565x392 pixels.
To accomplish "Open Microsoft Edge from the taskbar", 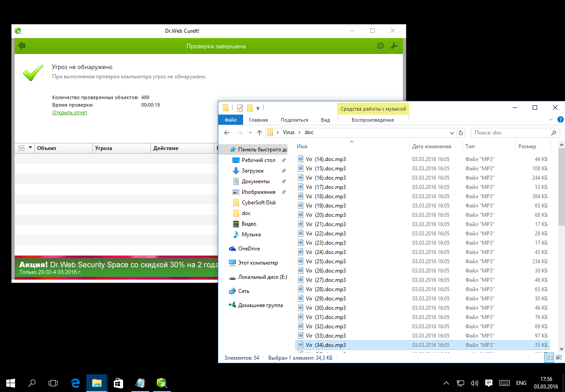I will point(75,383).
